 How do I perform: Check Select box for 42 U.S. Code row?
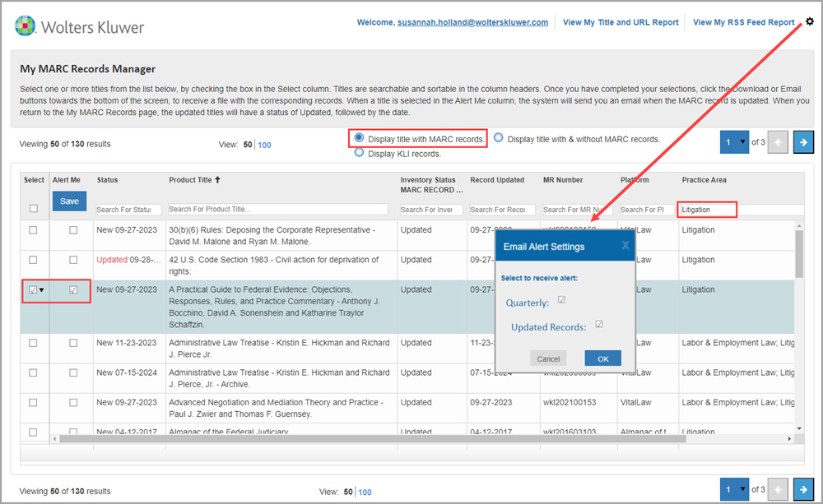(33, 260)
